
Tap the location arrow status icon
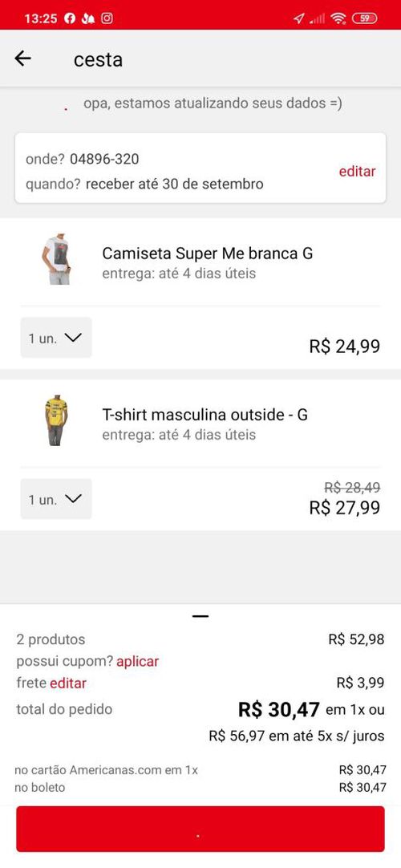pos(298,18)
